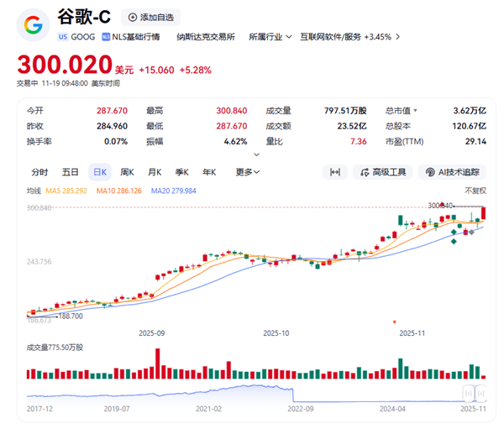Open 高级工具 advanced tools
The width and height of the screenshot is (504, 429).
383,172
